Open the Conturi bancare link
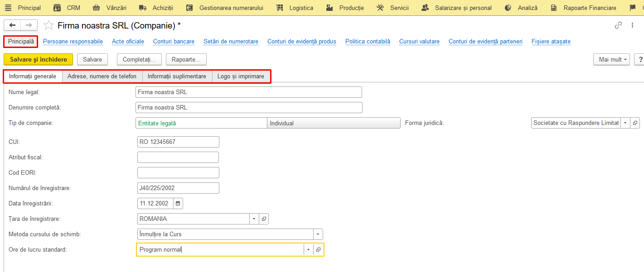The height and width of the screenshot is (272, 644). [174, 42]
